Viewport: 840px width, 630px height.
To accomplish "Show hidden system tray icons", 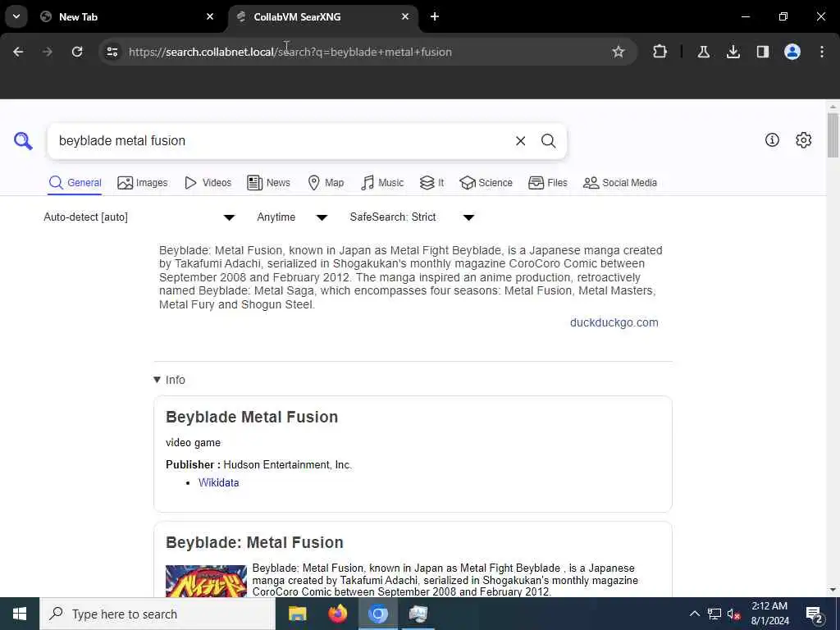I will 694,614.
